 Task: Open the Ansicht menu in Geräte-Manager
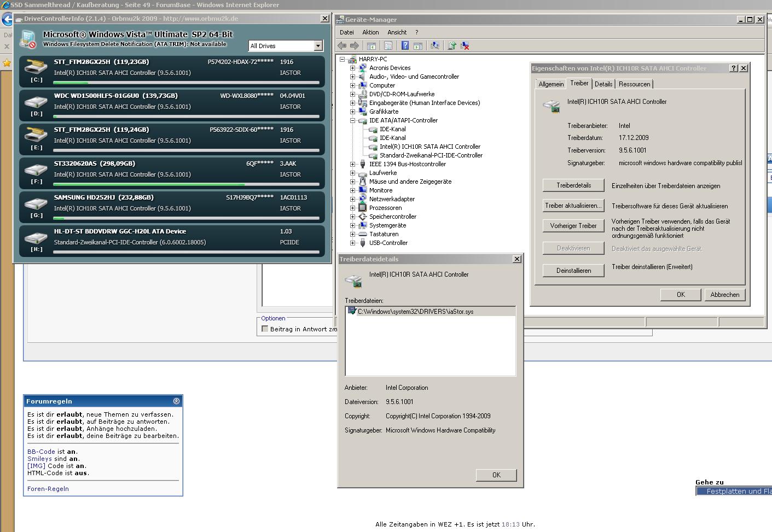[x=397, y=32]
